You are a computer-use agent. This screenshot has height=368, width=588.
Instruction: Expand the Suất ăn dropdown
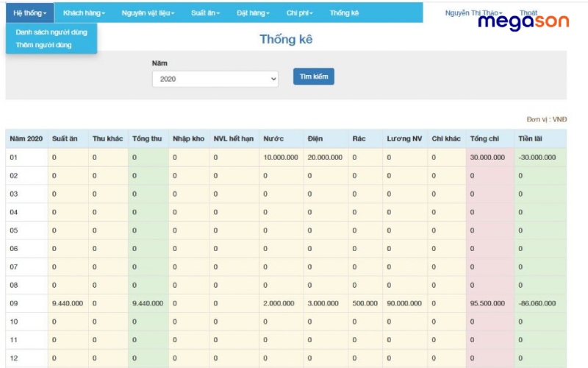(x=204, y=13)
